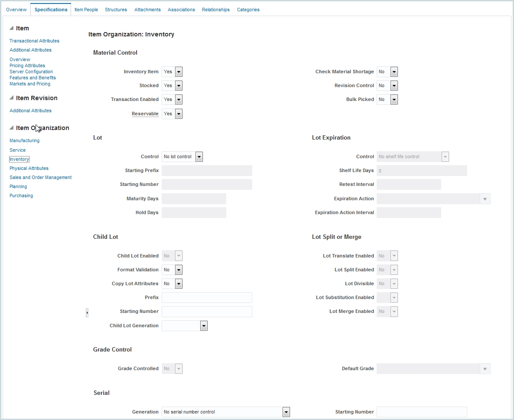This screenshot has height=420, width=514.
Task: Open the Transactional Attributes link
Action: click(x=34, y=41)
